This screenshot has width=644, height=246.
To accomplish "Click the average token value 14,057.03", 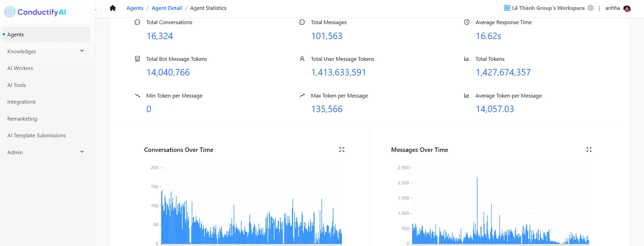I will pos(495,109).
